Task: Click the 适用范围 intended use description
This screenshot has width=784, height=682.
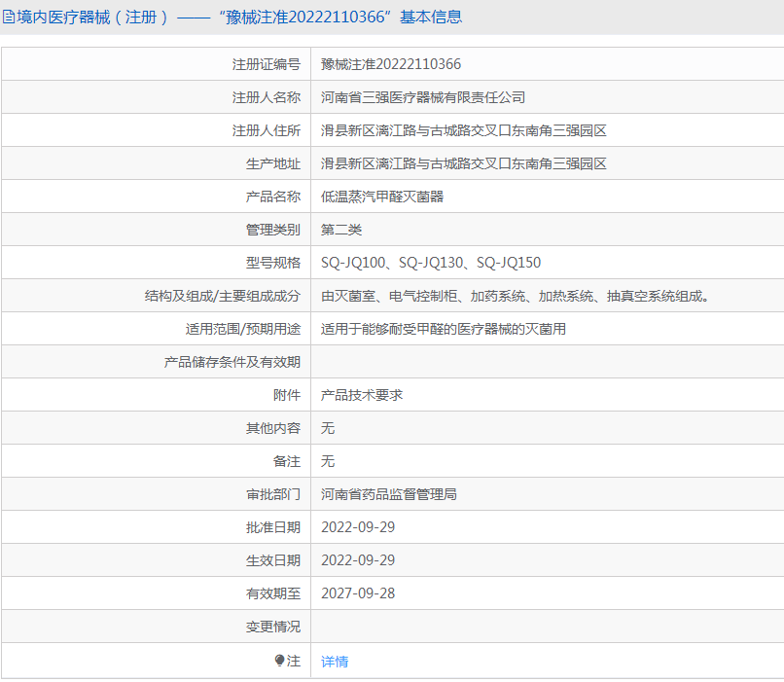Action: click(x=444, y=330)
